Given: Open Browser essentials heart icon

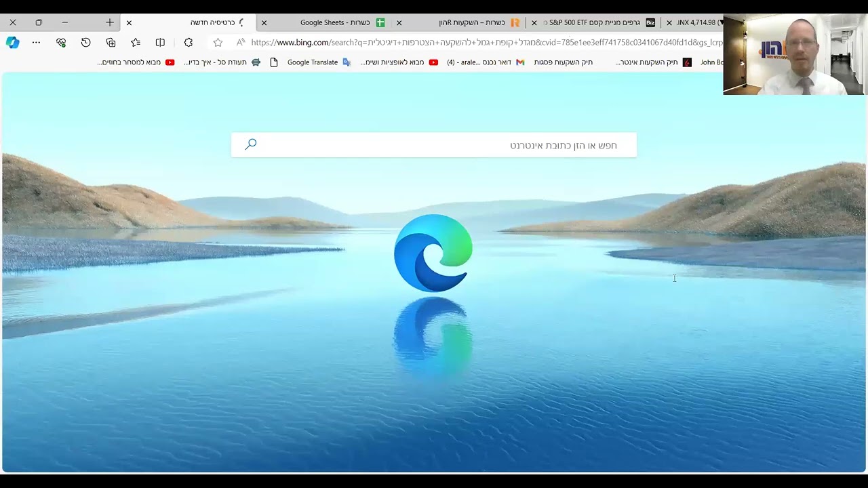Looking at the screenshot, I should [x=61, y=42].
